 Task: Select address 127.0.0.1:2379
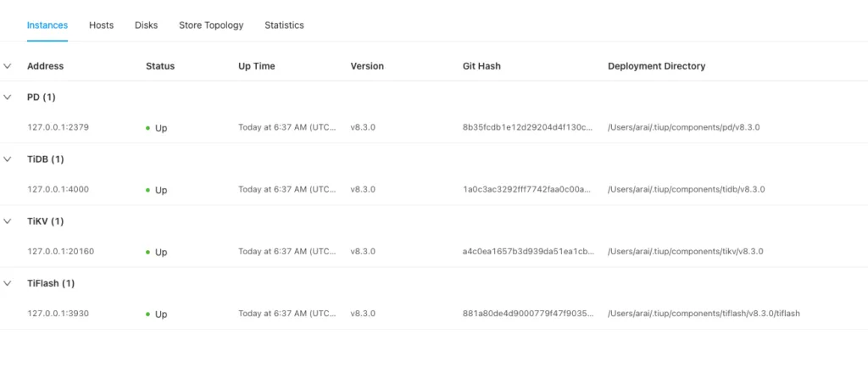point(58,127)
